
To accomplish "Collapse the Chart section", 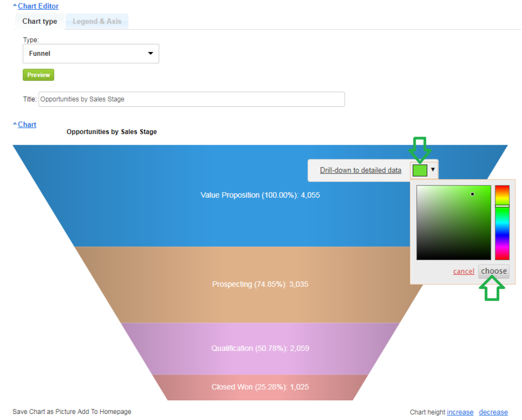I will click(x=27, y=125).
